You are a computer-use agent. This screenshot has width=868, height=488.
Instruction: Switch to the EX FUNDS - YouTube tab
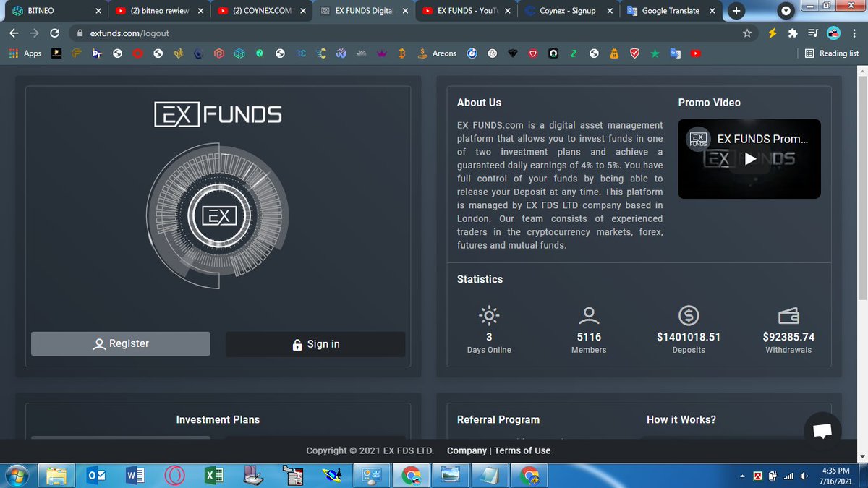(x=467, y=11)
